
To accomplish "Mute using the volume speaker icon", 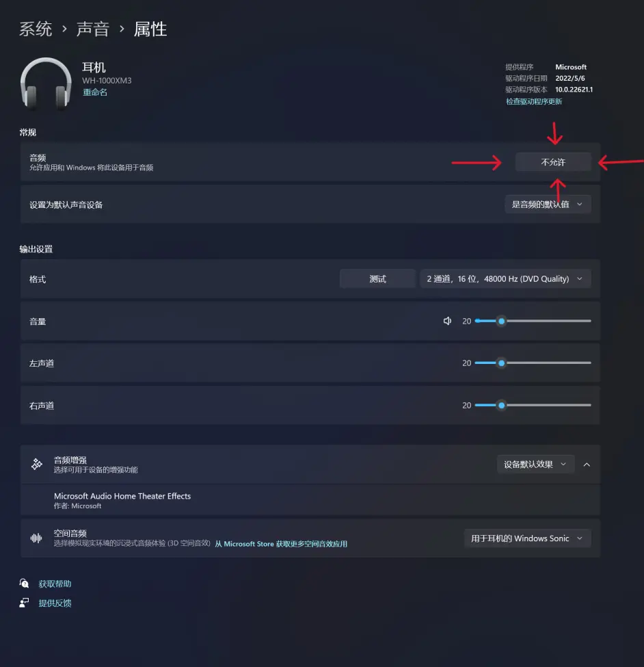I will point(447,321).
